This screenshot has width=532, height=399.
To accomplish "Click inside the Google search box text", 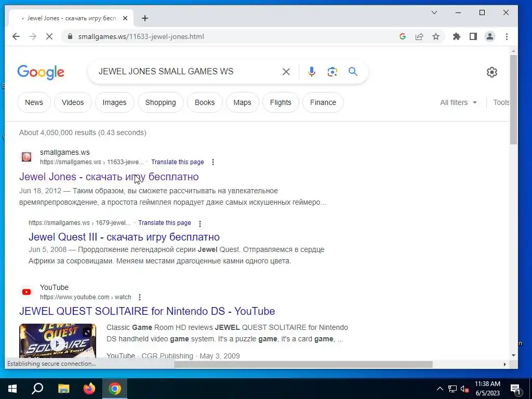I will [166, 72].
